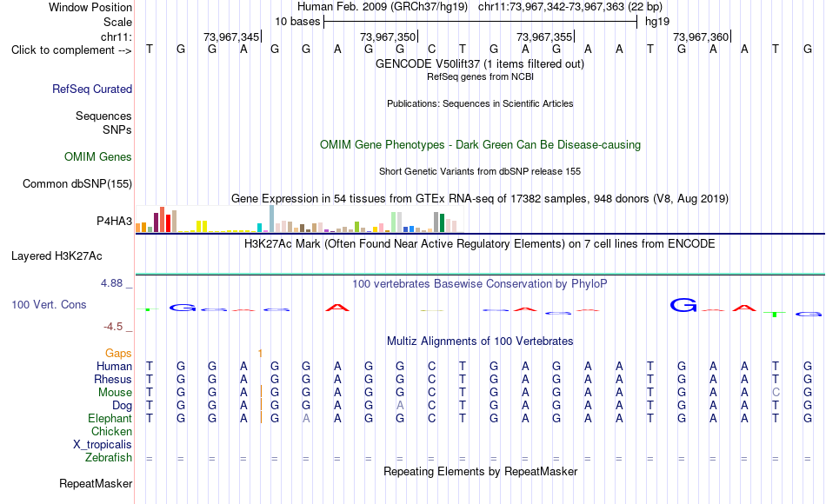Click the RefSeq Curated track label
This screenshot has height=504, width=826.
tap(92, 89)
